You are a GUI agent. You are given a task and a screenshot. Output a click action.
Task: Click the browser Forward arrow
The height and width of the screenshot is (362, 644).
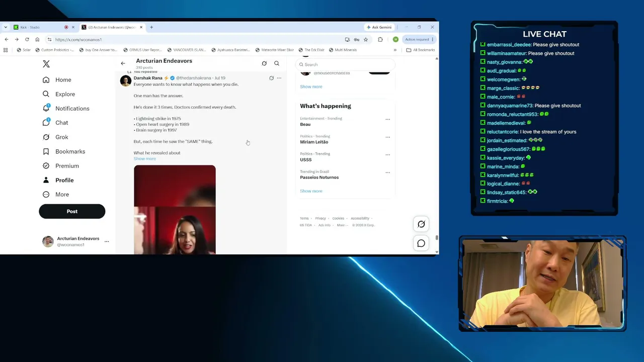(17, 39)
